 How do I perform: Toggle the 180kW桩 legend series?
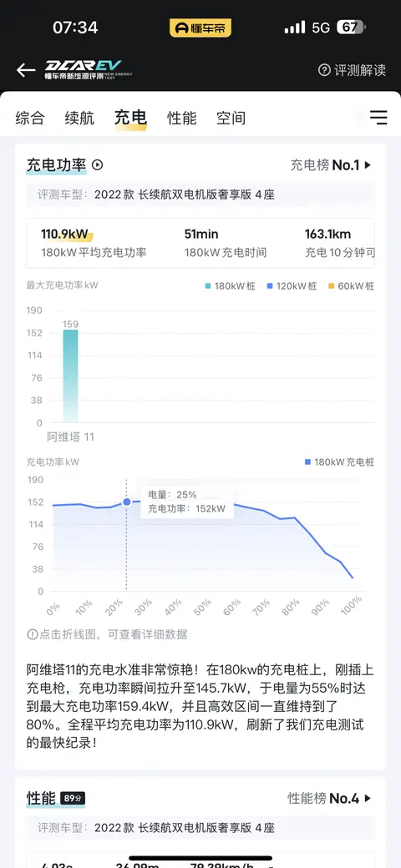[230, 286]
